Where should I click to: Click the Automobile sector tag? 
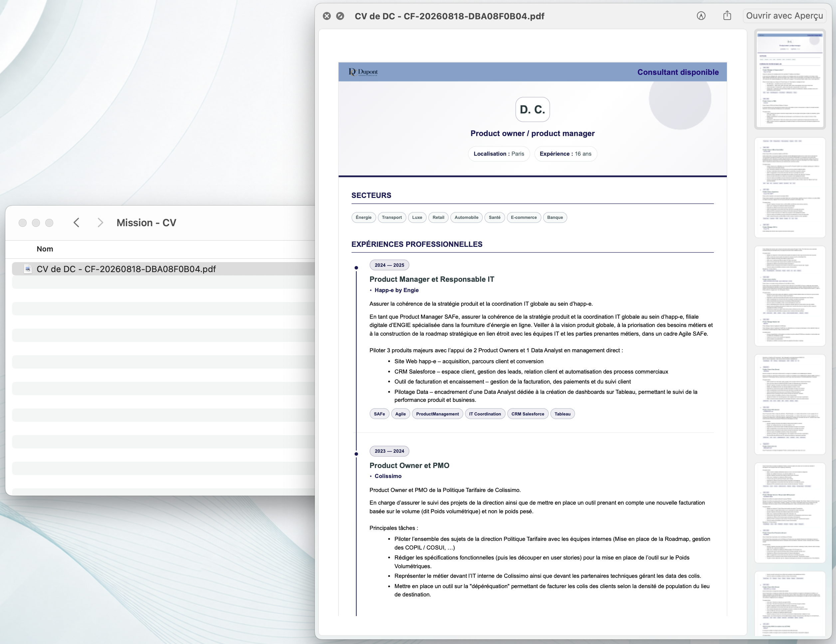(466, 217)
